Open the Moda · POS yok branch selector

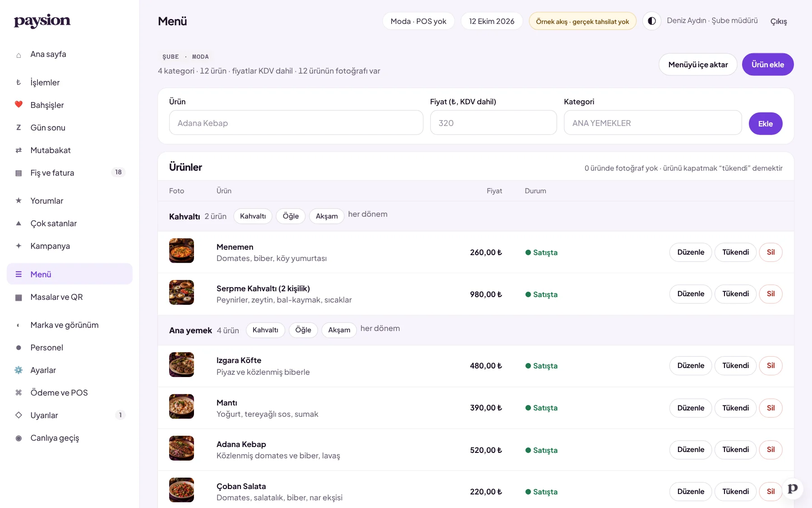tap(419, 21)
